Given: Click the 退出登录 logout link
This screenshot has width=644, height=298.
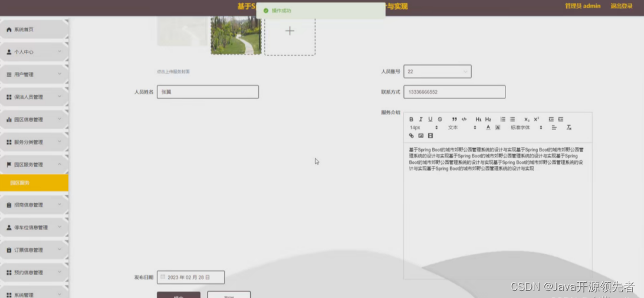Looking at the screenshot, I should click(x=622, y=6).
